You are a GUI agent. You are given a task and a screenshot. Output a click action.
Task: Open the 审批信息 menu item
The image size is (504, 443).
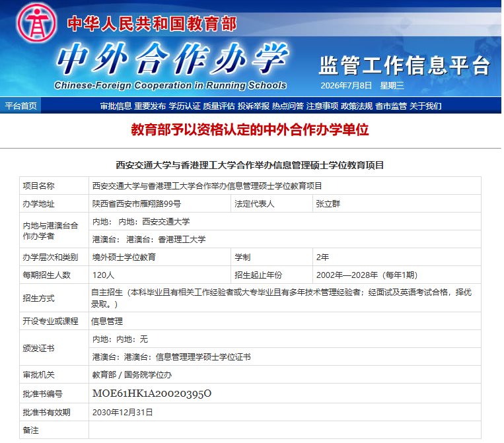(x=116, y=106)
